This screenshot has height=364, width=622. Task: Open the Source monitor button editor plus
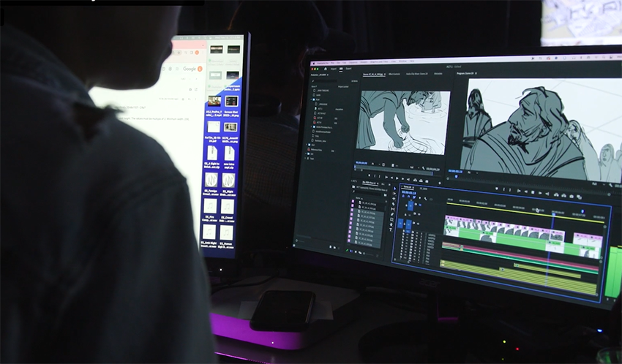(x=440, y=183)
